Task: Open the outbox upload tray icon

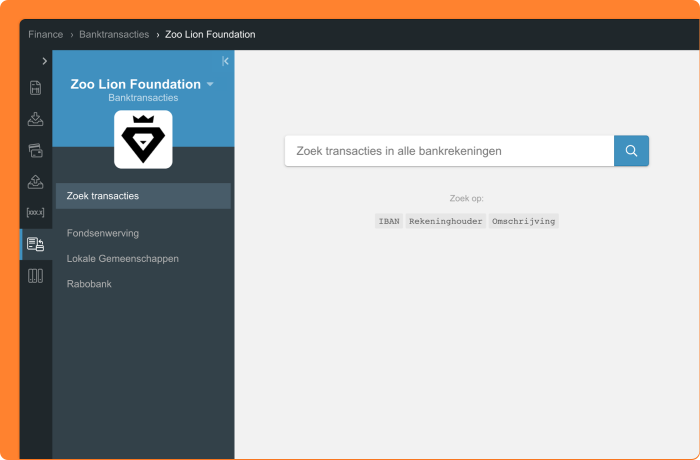Action: point(35,182)
